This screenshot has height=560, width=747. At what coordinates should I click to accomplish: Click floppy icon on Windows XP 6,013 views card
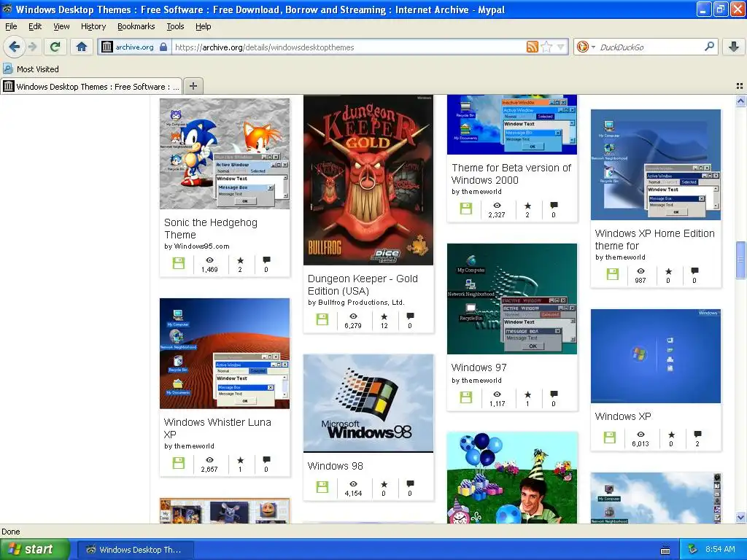(x=610, y=437)
